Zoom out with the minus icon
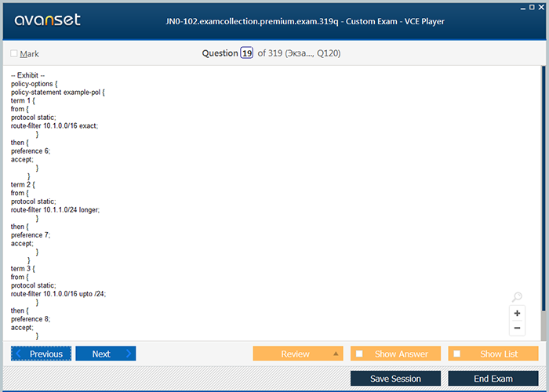This screenshot has height=392, width=549. (x=517, y=328)
